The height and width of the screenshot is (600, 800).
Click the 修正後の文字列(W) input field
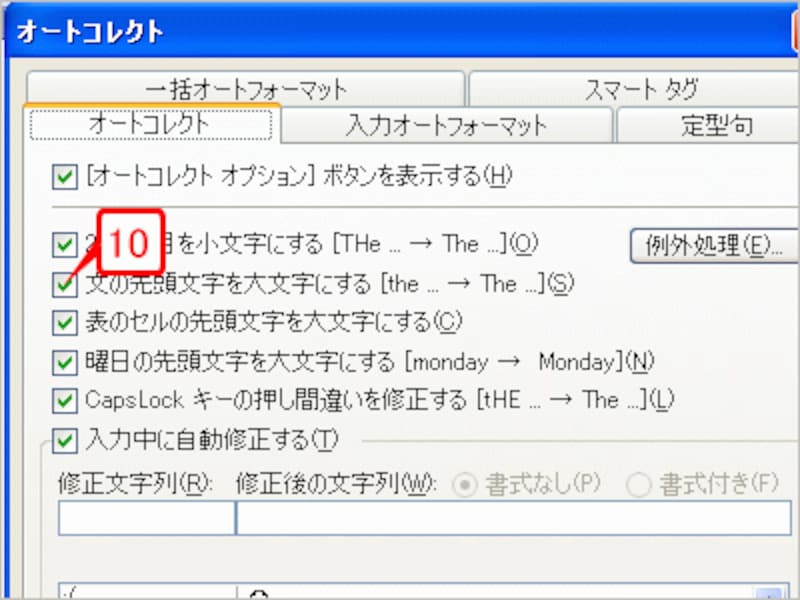pos(514,518)
